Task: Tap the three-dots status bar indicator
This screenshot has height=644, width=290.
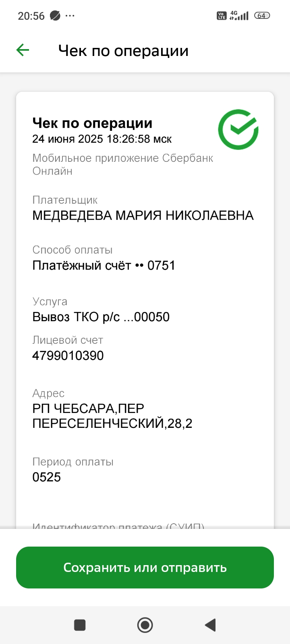Action: click(x=70, y=16)
